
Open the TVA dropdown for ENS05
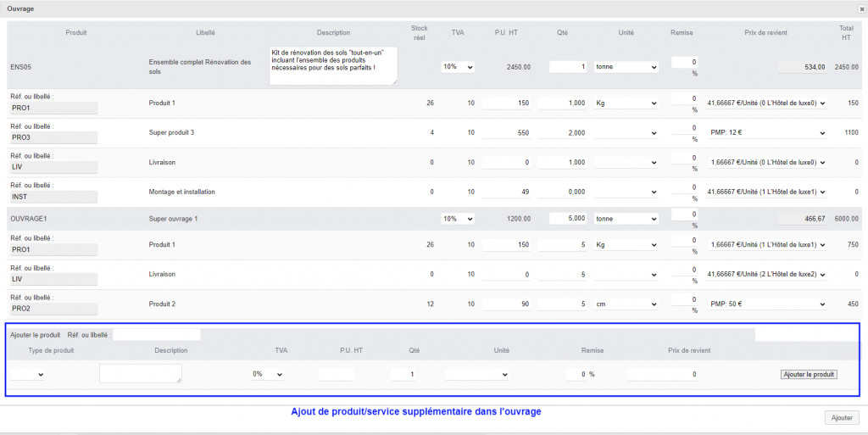coord(458,67)
